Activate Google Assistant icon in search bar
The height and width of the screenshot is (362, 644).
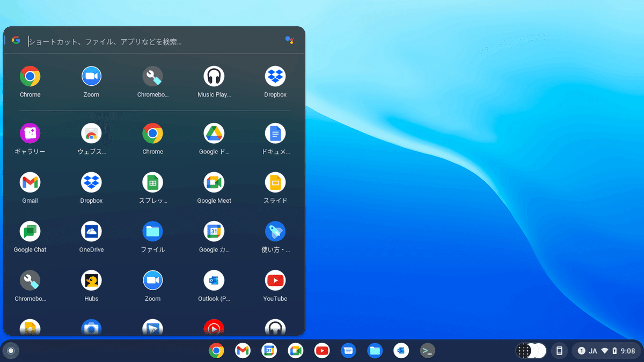tap(289, 40)
